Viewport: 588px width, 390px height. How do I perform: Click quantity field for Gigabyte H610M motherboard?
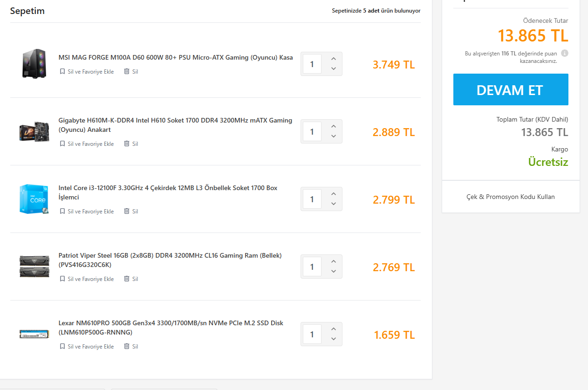tap(312, 131)
